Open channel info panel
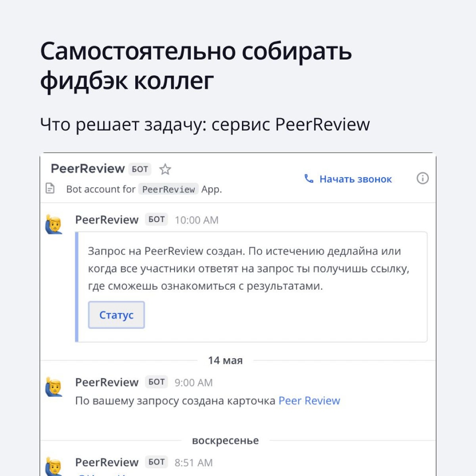 422,178
